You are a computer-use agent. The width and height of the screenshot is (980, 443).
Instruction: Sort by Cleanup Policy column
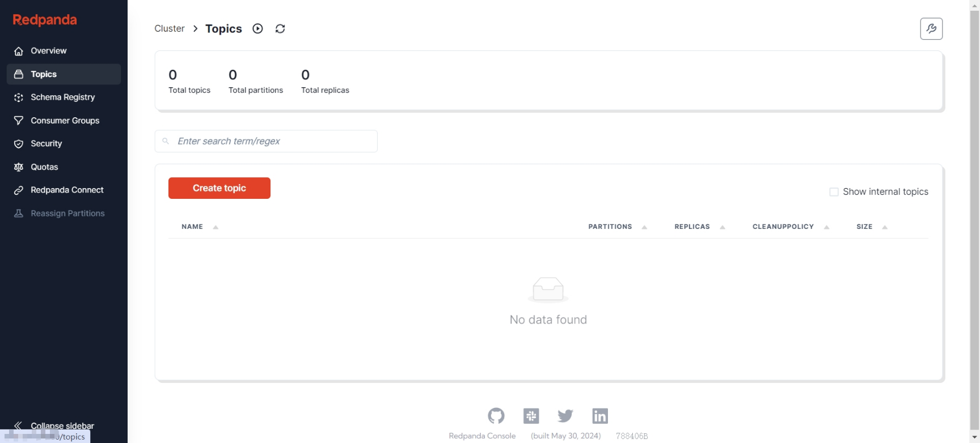tap(783, 227)
